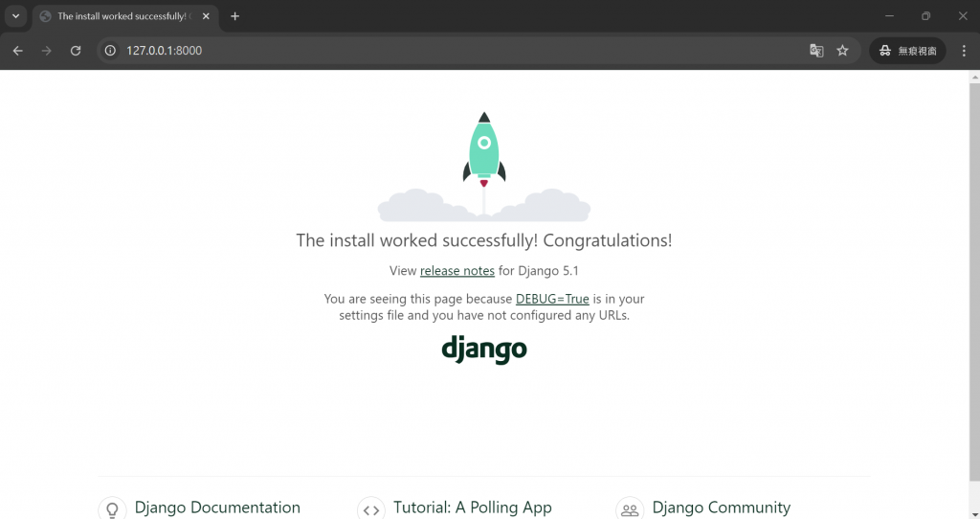Bookmark this page with the star icon
The image size is (980, 519).
842,51
